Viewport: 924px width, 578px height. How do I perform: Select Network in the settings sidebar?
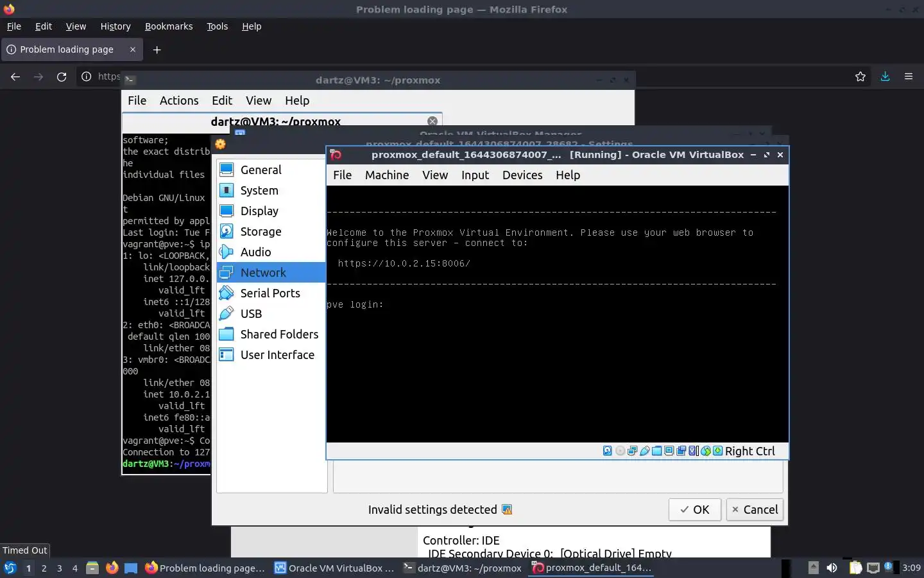point(271,272)
